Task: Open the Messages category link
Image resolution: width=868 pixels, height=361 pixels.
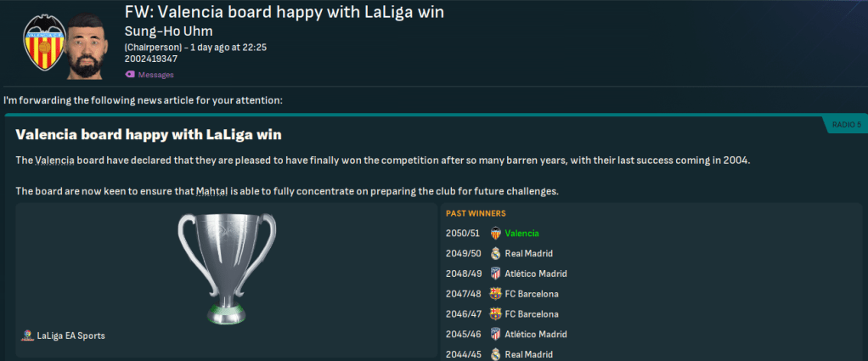Action: 155,75
